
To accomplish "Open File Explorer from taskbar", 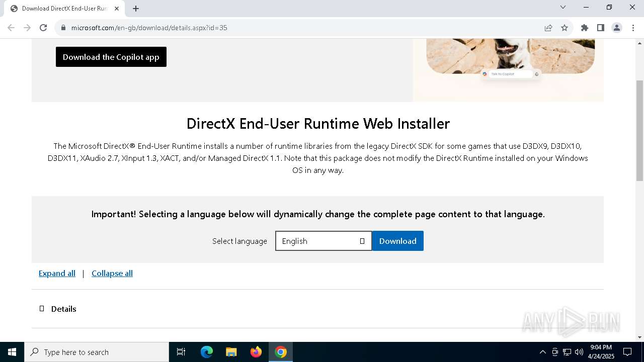I will pyautogui.click(x=231, y=352).
